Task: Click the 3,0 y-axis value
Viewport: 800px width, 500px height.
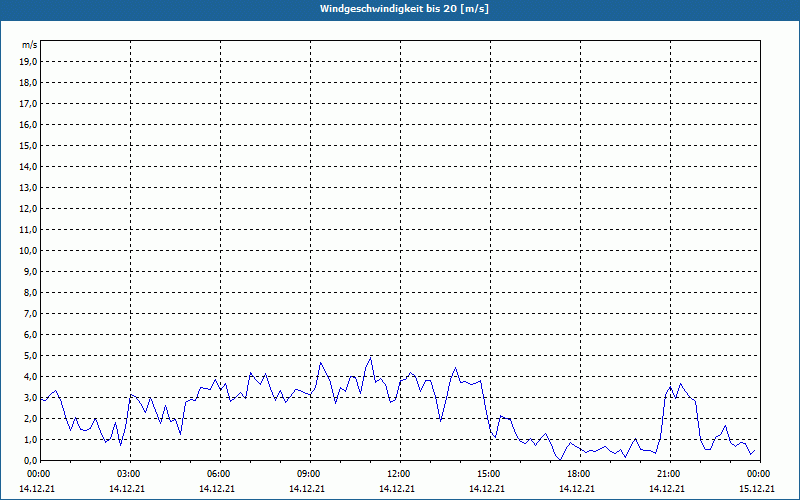Action: click(x=30, y=397)
